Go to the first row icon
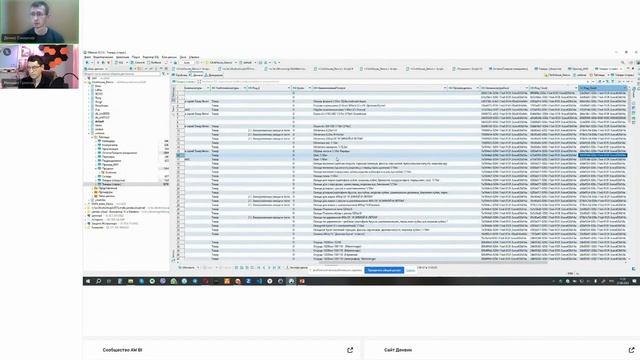This screenshot has height=360, width=640. coord(258,268)
